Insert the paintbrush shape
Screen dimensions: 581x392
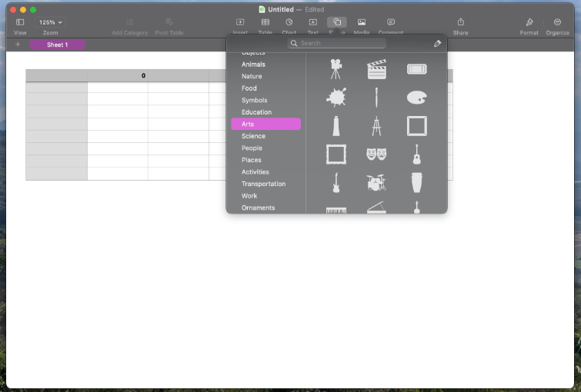coord(376,98)
